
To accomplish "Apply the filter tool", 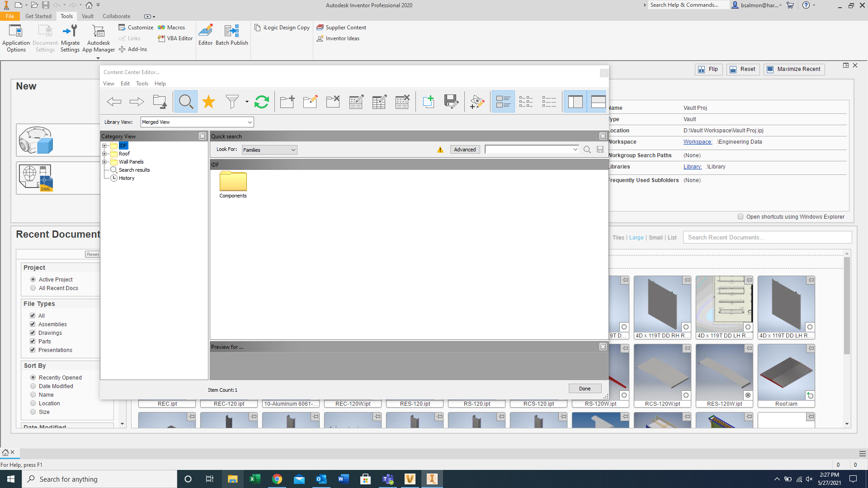I will click(x=232, y=102).
